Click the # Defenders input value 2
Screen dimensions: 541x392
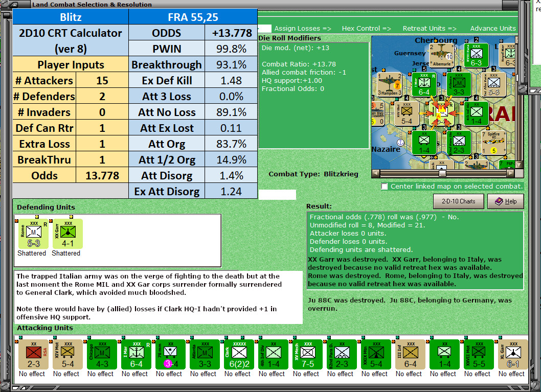102,96
